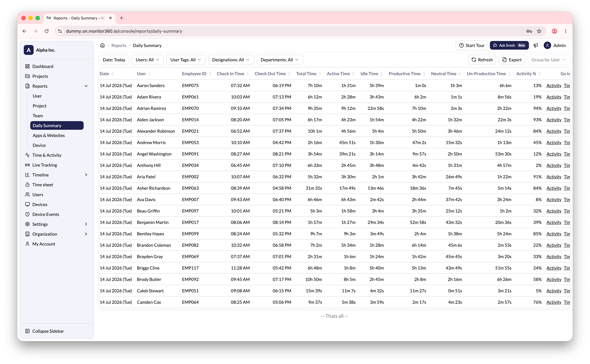
Task: Sort table by Employee ID column
Action: 210,74
